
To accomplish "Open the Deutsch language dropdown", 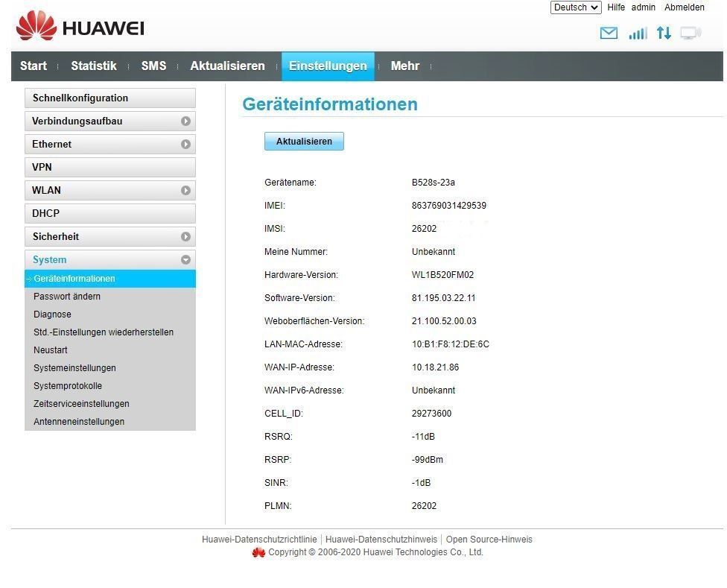I will click(576, 7).
